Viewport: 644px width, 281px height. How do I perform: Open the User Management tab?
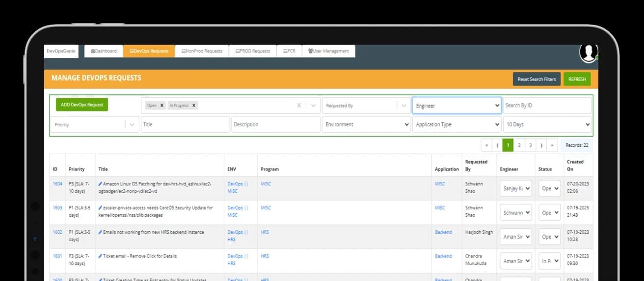328,51
